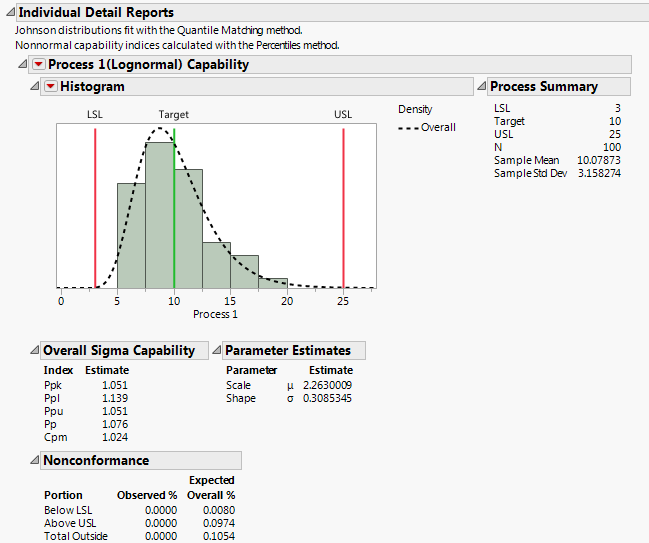Click the red USL line in the histogram
This screenshot has height=543, width=649.
tap(343, 210)
